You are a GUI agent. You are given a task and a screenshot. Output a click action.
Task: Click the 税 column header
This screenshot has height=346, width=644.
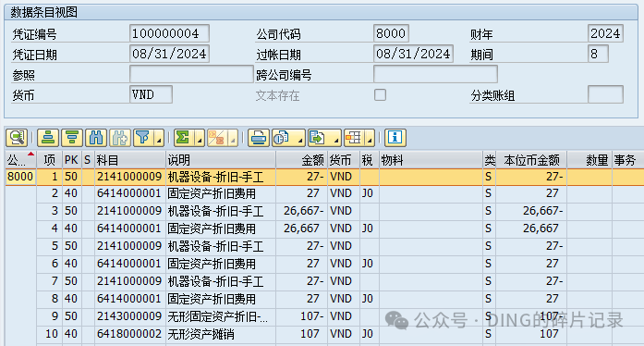tap(370, 160)
